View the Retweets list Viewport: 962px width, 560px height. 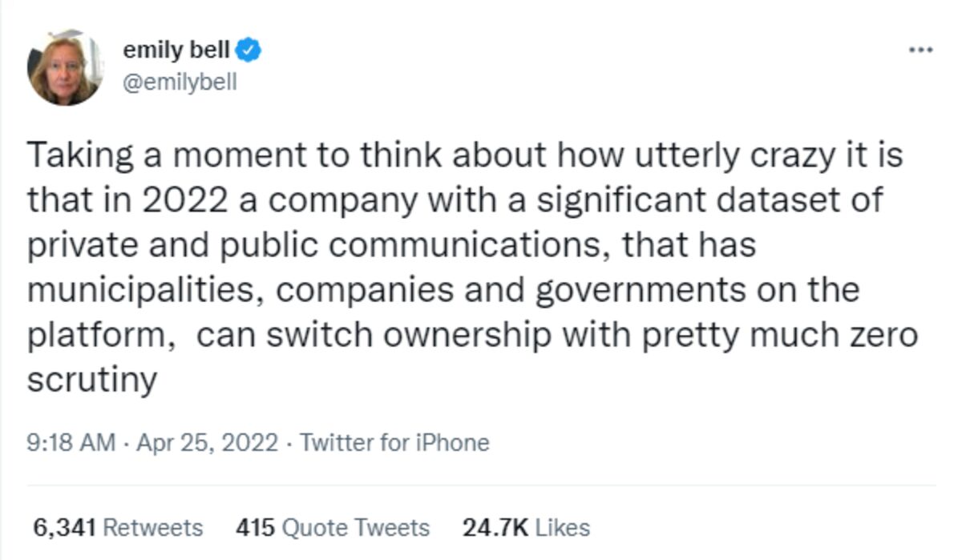click(153, 528)
